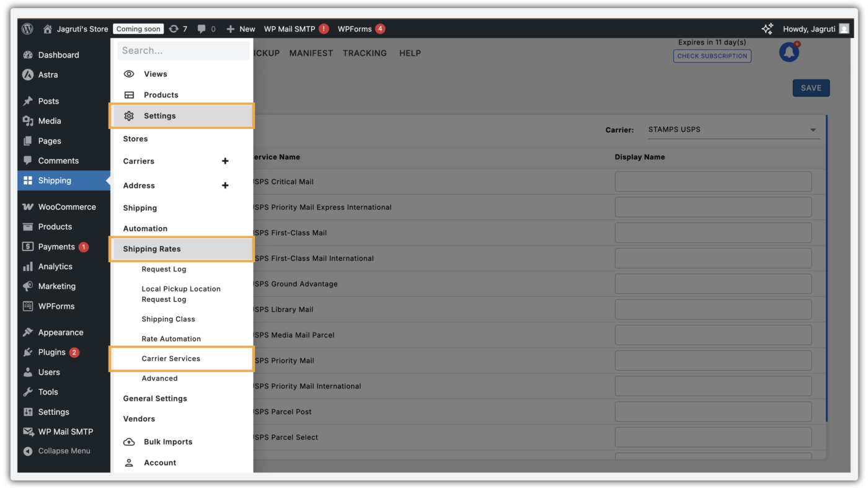Open the comments bubble icon in admin bar
The image size is (868, 488).
(x=201, y=29)
